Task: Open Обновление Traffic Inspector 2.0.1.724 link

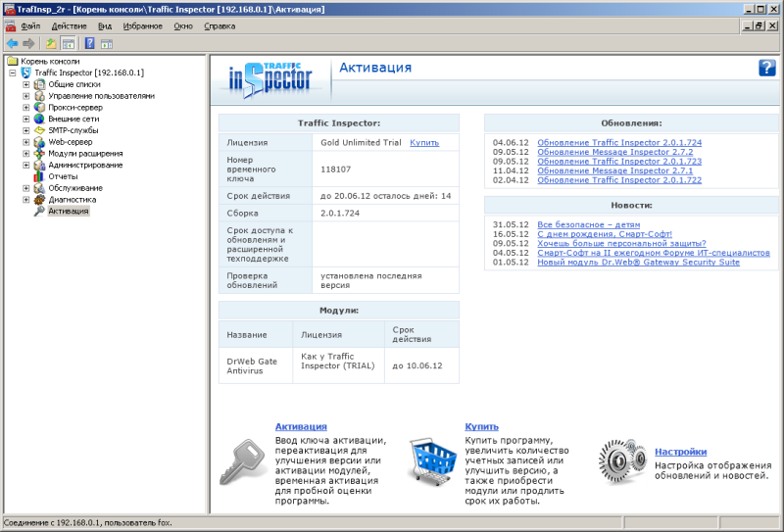Action: pos(619,142)
